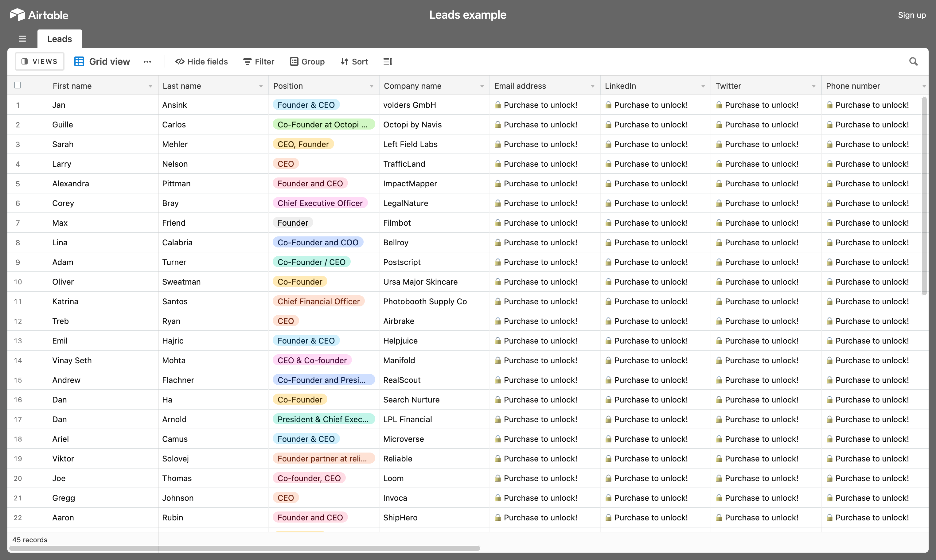Click the Airtable logo

click(x=39, y=15)
